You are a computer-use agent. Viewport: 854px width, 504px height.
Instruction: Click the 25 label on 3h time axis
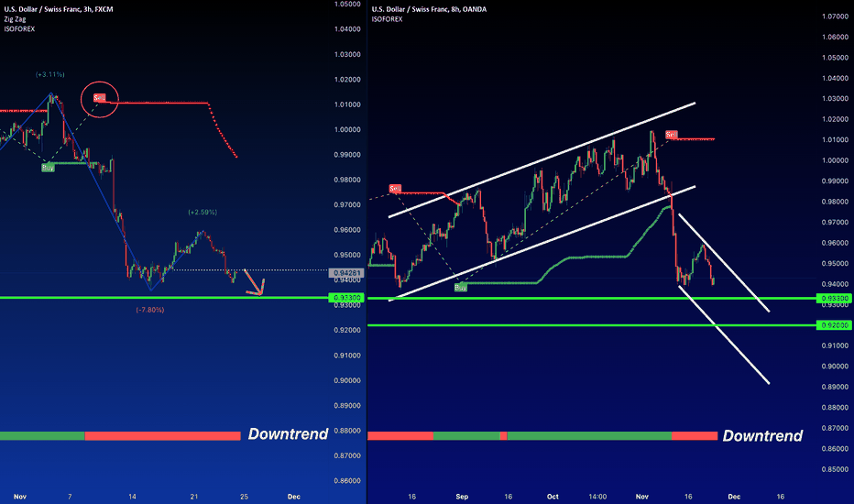(x=244, y=497)
